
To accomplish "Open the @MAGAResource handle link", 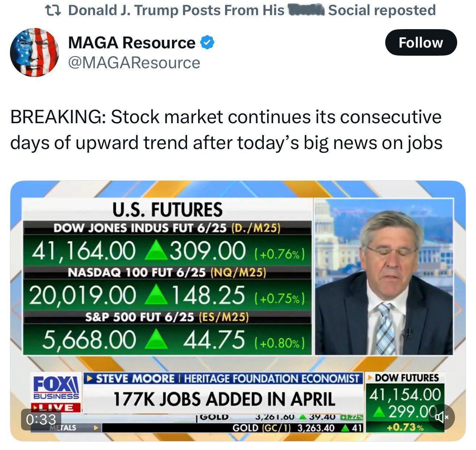I will coord(134,63).
